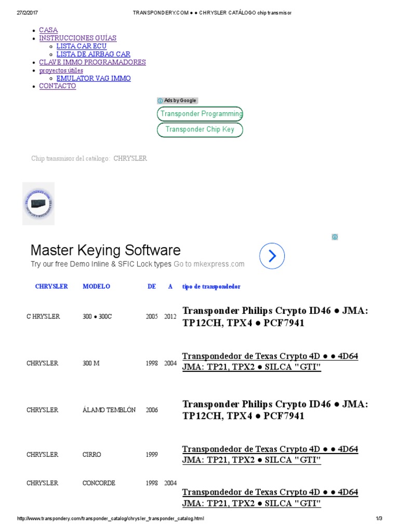Click the Ads by Google info icon
The height and width of the screenshot is (532, 399).
click(160, 101)
